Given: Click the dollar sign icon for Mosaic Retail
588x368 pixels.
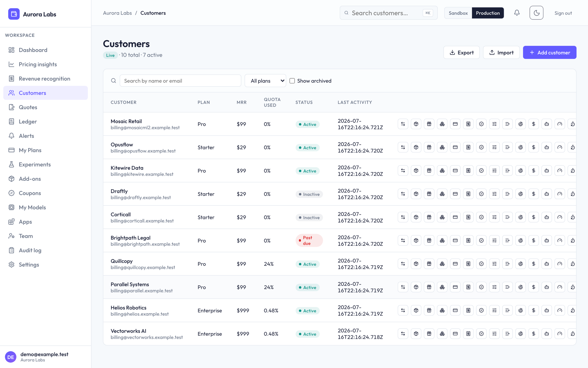Looking at the screenshot, I should coord(534,124).
